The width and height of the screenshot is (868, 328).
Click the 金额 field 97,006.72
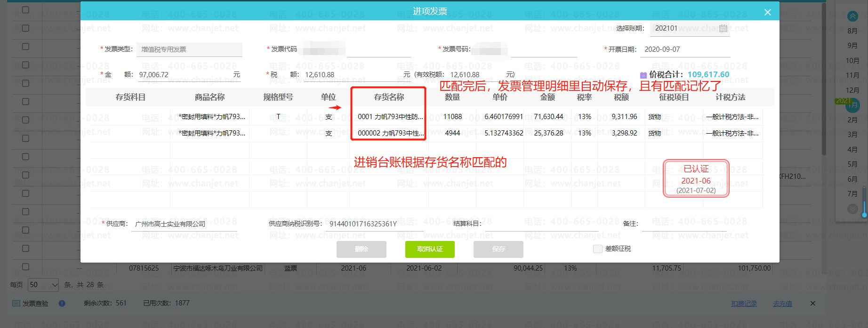click(189, 75)
